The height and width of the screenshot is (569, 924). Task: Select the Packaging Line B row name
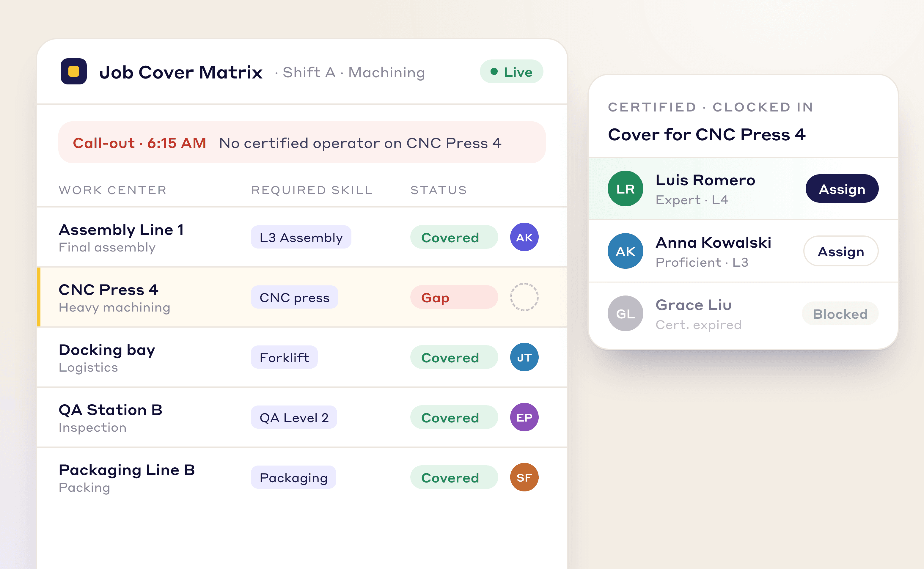tap(127, 470)
